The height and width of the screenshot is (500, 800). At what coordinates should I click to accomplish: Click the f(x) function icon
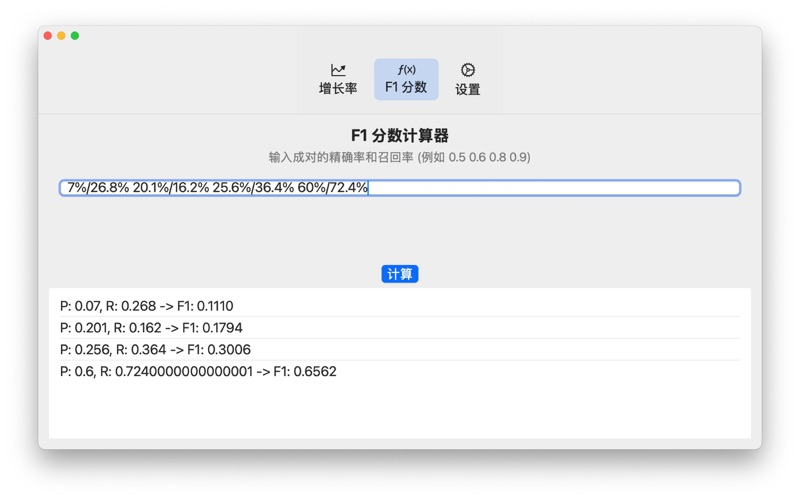(406, 69)
